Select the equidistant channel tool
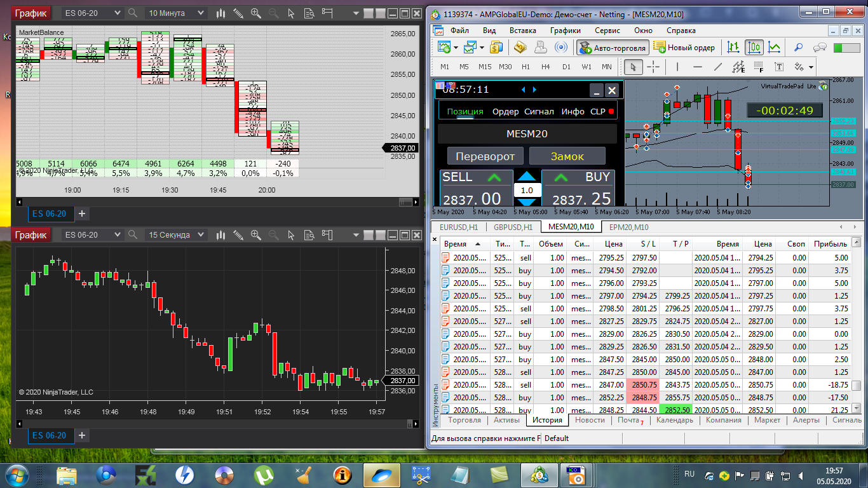This screenshot has width=868, height=488. pyautogui.click(x=738, y=67)
